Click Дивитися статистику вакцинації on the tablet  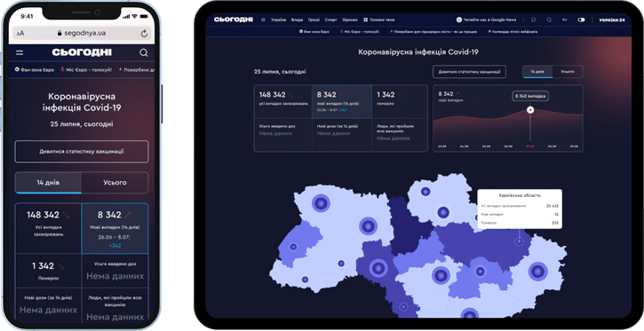(469, 71)
